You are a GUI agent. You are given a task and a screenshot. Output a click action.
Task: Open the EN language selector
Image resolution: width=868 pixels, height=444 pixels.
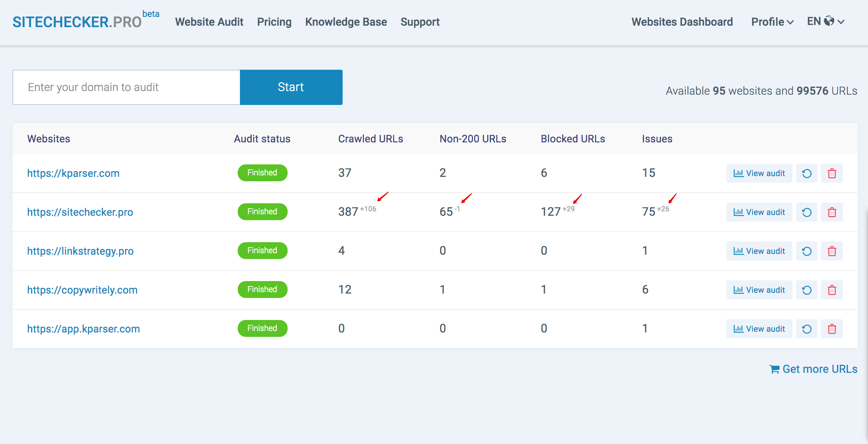coord(825,22)
